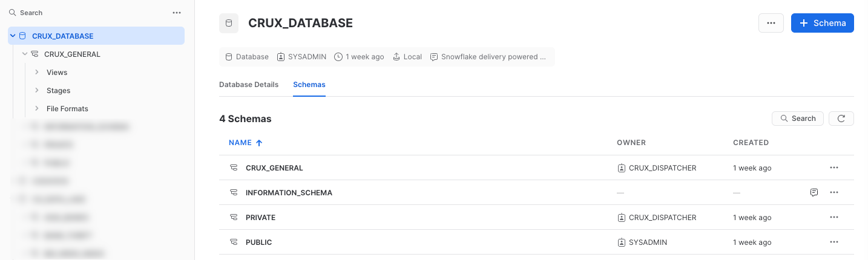This screenshot has width=868, height=260.
Task: Click the large database icon beside the title
Action: coord(229,23)
